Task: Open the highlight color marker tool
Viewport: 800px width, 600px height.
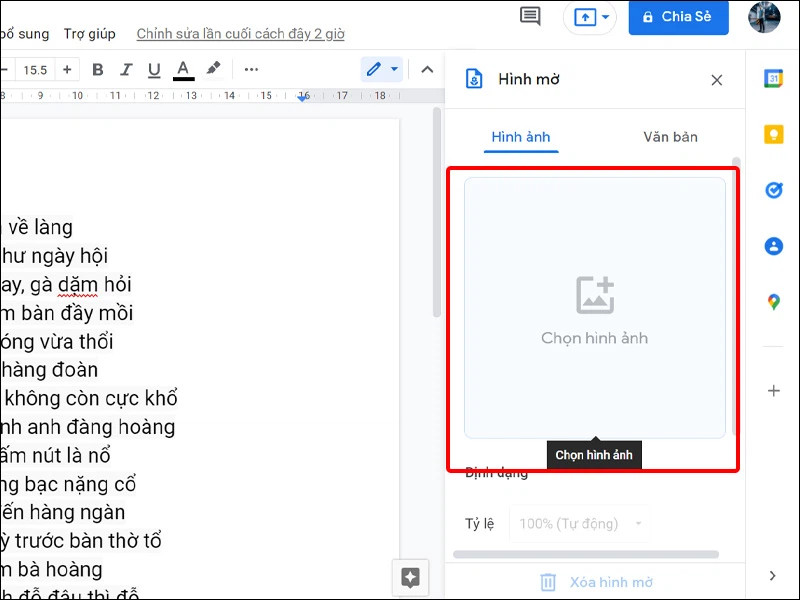Action: [x=213, y=68]
